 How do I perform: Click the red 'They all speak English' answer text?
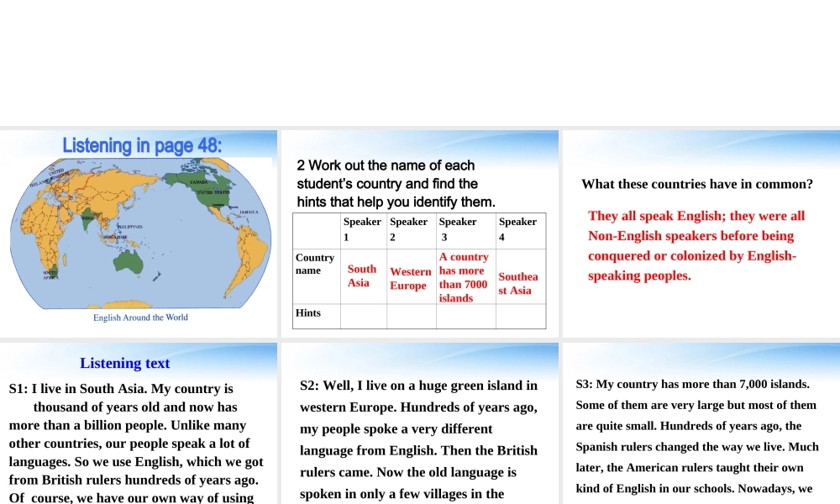tap(696, 245)
